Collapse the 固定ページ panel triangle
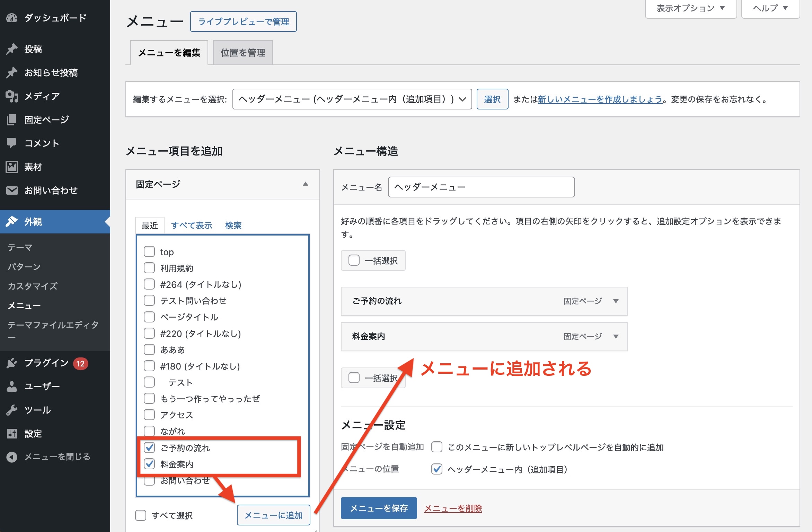The width and height of the screenshot is (812, 532). click(x=305, y=184)
